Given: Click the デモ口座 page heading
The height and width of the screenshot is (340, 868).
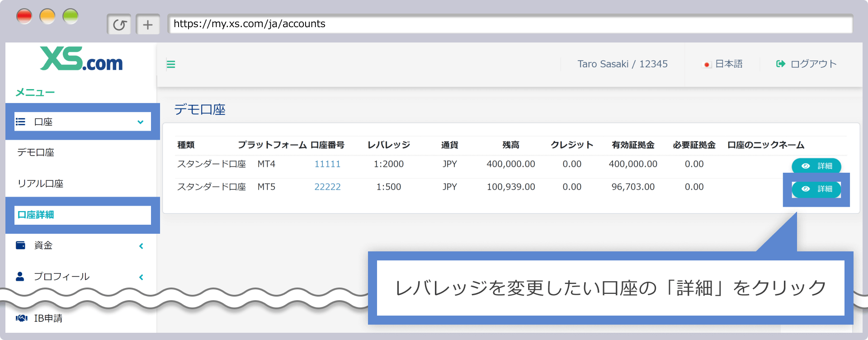Looking at the screenshot, I should click(x=200, y=109).
